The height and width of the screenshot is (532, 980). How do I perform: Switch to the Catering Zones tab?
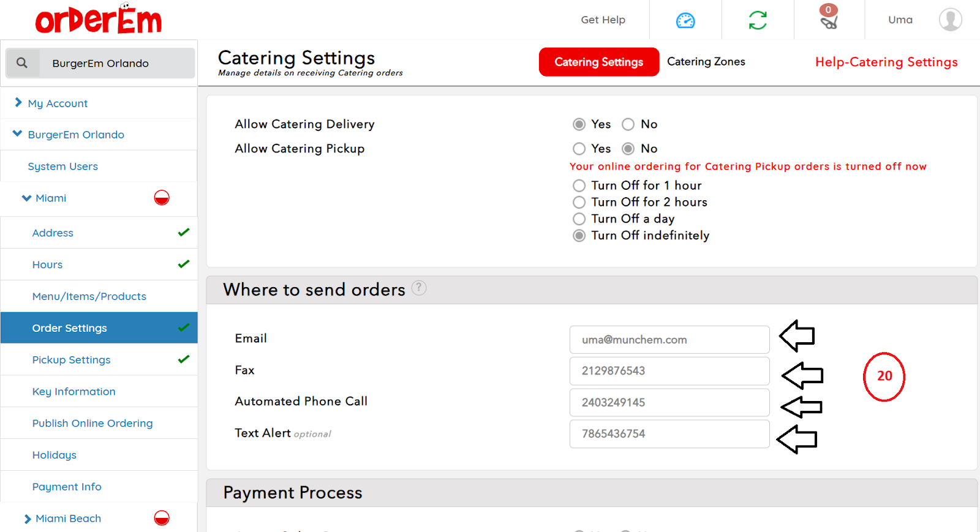pos(706,62)
